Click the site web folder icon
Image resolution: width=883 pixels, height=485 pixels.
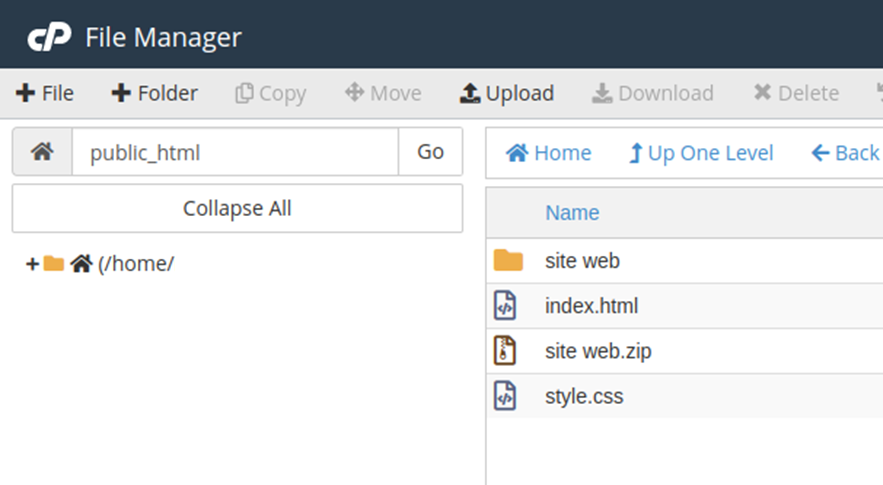[508, 261]
